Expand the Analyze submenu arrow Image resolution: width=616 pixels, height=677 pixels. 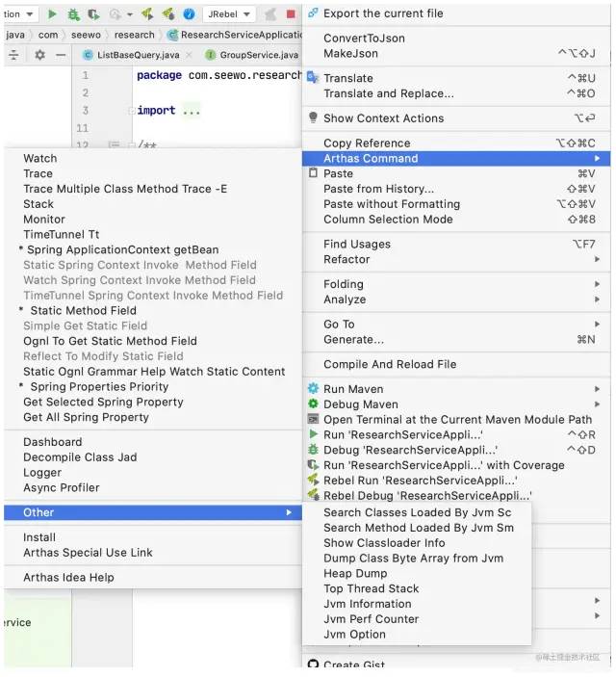click(x=597, y=299)
